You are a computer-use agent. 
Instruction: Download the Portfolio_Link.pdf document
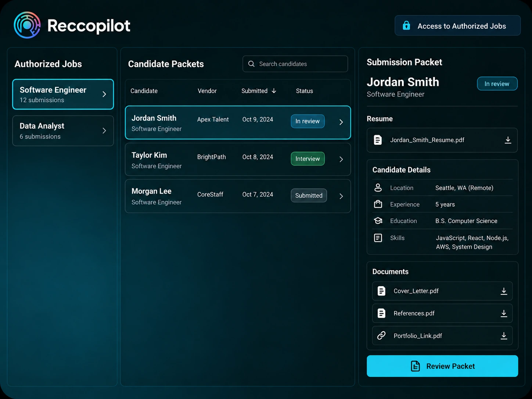pos(504,336)
